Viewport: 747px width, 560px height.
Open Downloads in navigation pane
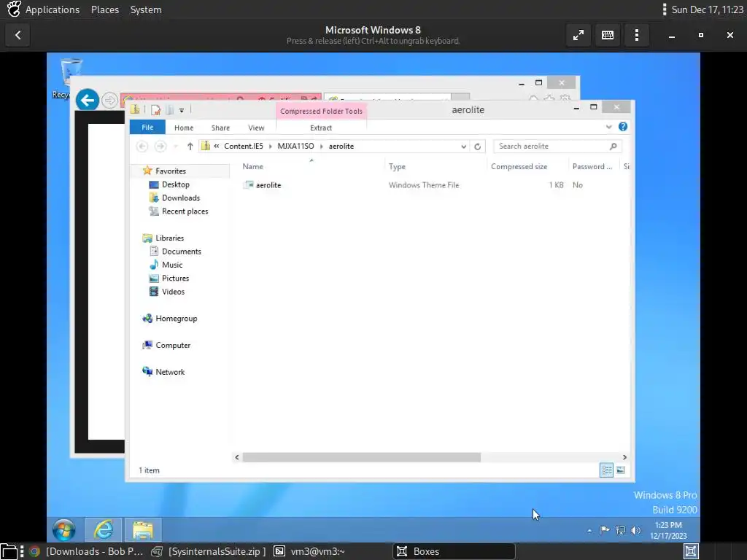[181, 198]
